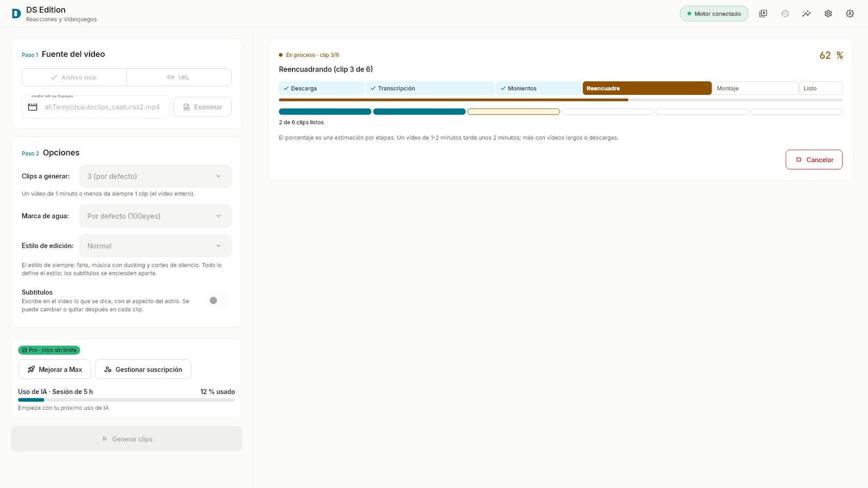Open the Marca de agua dropdown
868x488 pixels.
(x=155, y=216)
